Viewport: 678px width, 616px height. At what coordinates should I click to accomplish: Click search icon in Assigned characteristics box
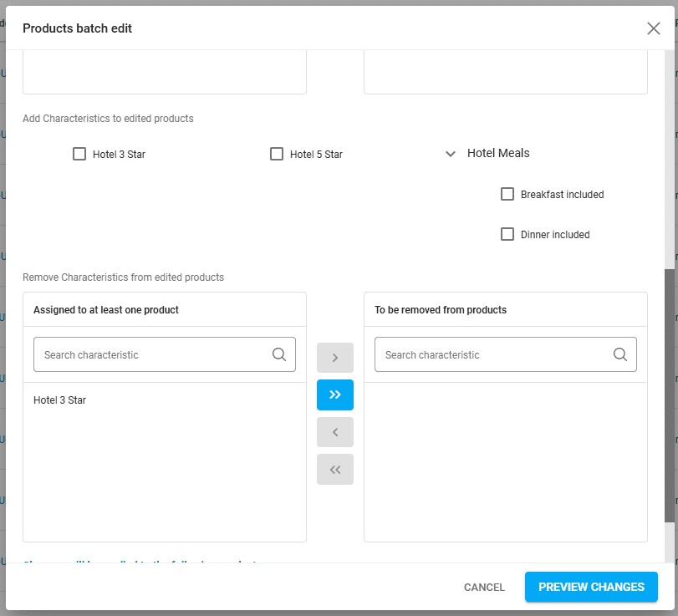(279, 354)
